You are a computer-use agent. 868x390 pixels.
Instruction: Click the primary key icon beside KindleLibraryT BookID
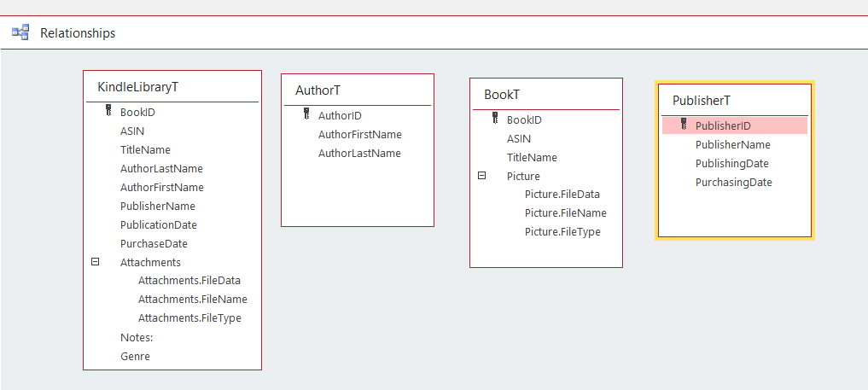click(108, 111)
